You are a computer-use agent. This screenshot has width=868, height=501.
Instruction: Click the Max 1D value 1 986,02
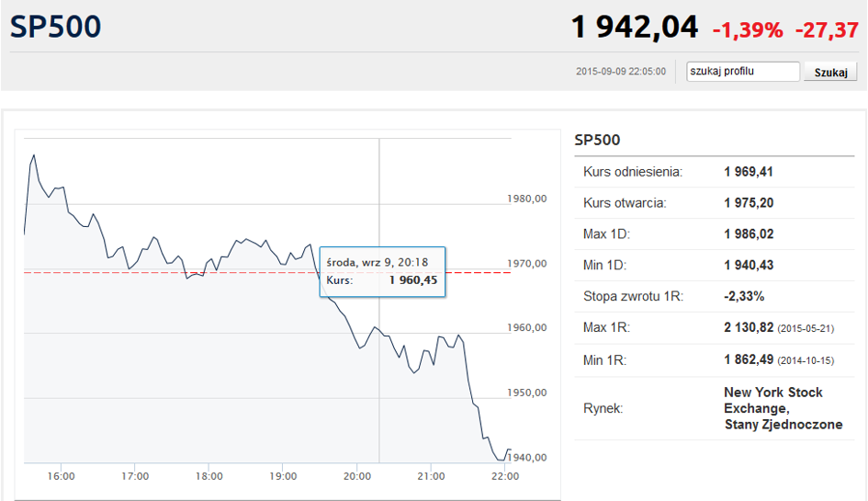[749, 234]
